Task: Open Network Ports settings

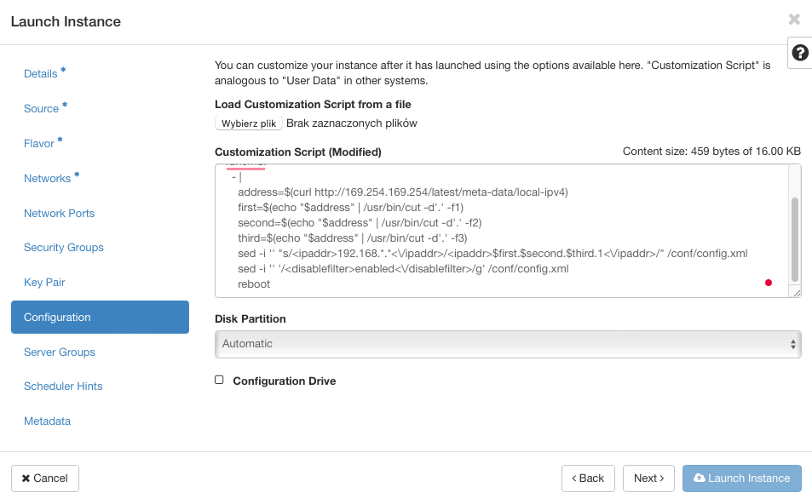Action: pos(59,214)
